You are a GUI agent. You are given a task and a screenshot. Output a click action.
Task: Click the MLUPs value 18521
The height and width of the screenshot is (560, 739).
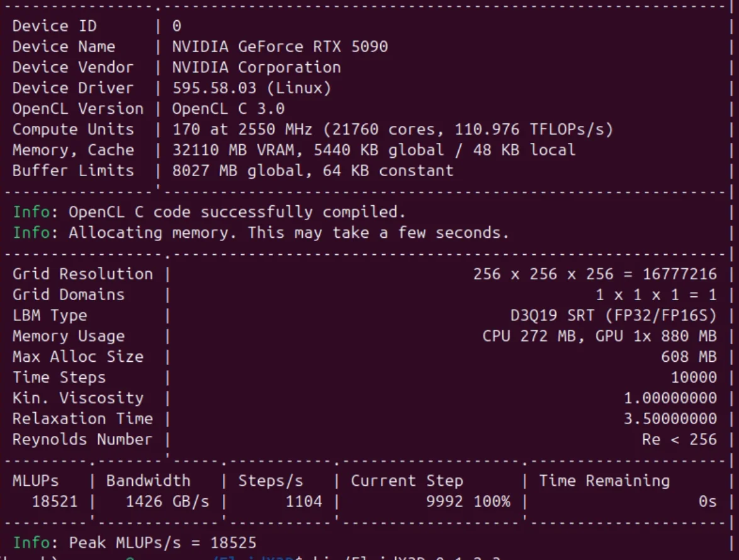tap(55, 501)
